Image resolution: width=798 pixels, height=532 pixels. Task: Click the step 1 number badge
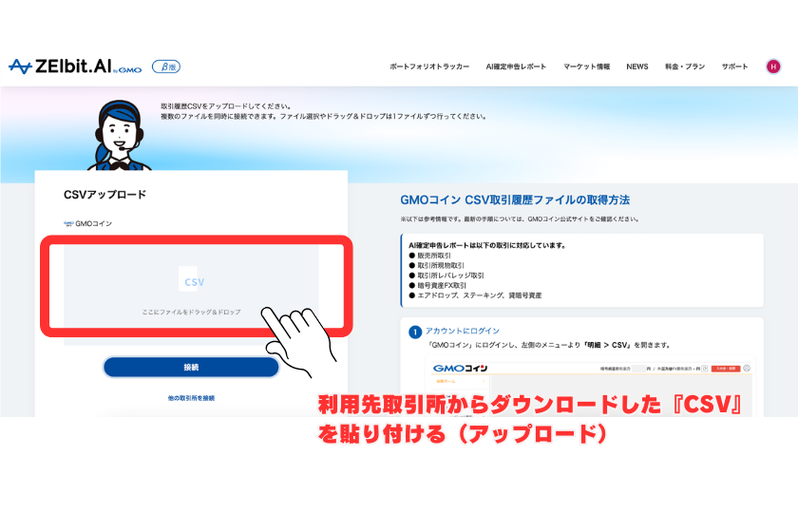[x=414, y=332]
